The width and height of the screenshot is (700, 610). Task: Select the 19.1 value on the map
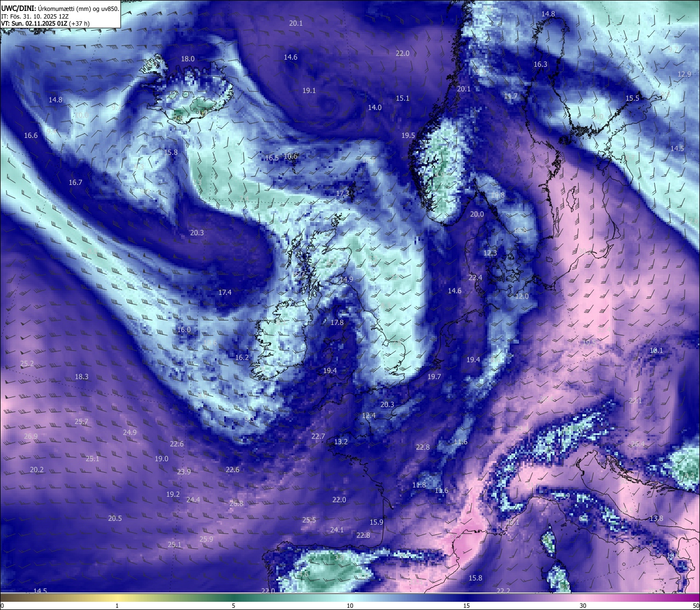[309, 90]
